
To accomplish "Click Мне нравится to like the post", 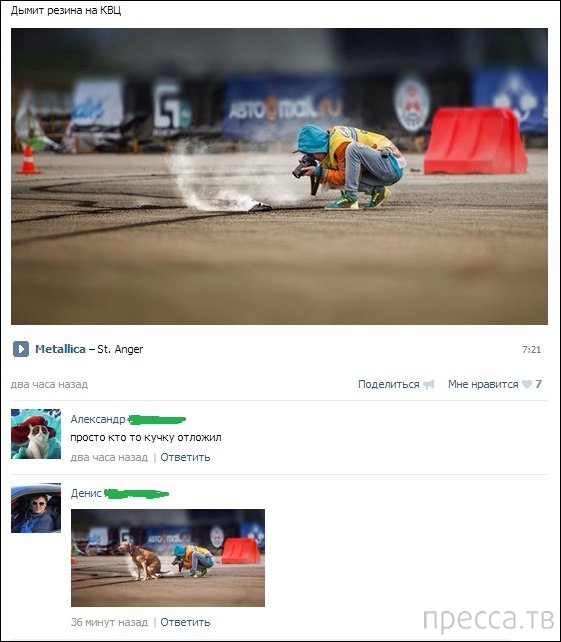I will point(483,384).
